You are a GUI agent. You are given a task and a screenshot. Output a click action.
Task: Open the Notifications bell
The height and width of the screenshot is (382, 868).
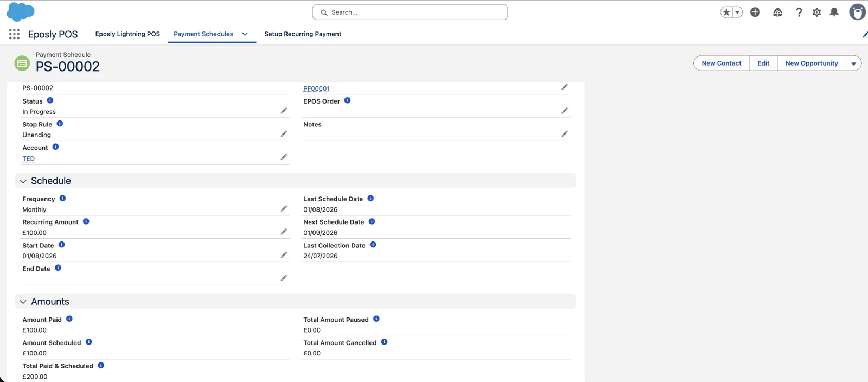click(834, 12)
